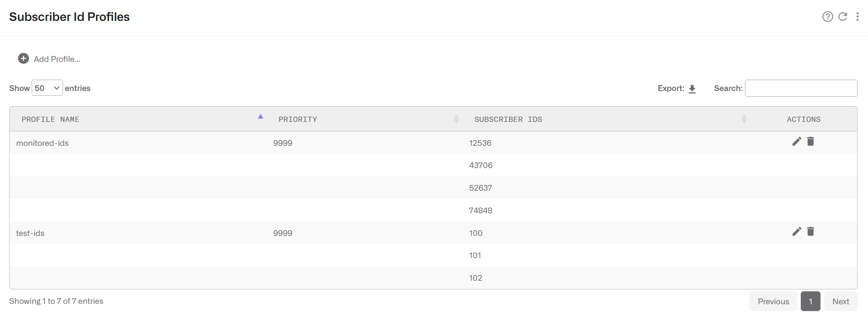Select page 1 in the pagination
Screen dimensions: 868x326
pyautogui.click(x=810, y=301)
